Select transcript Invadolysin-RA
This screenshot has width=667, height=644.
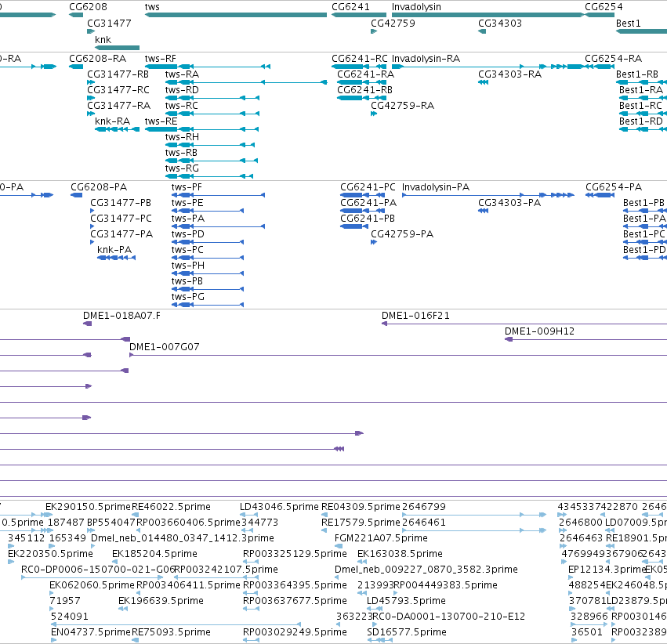coord(488,67)
